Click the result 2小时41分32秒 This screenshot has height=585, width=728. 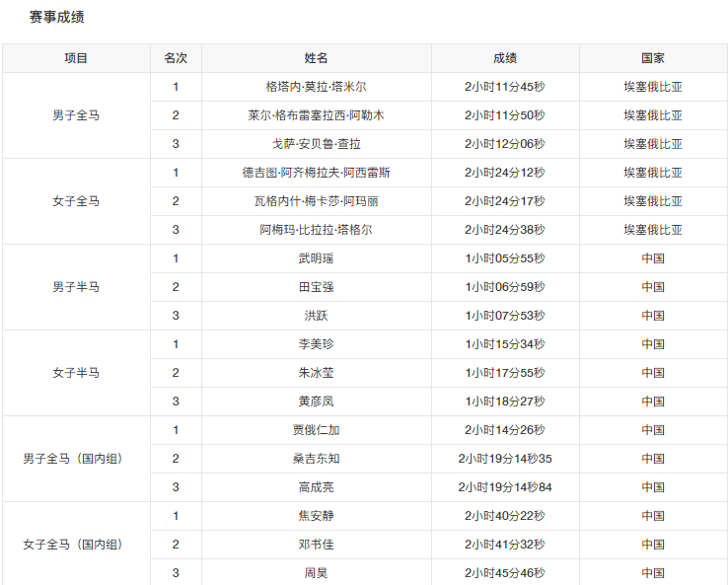pyautogui.click(x=505, y=545)
